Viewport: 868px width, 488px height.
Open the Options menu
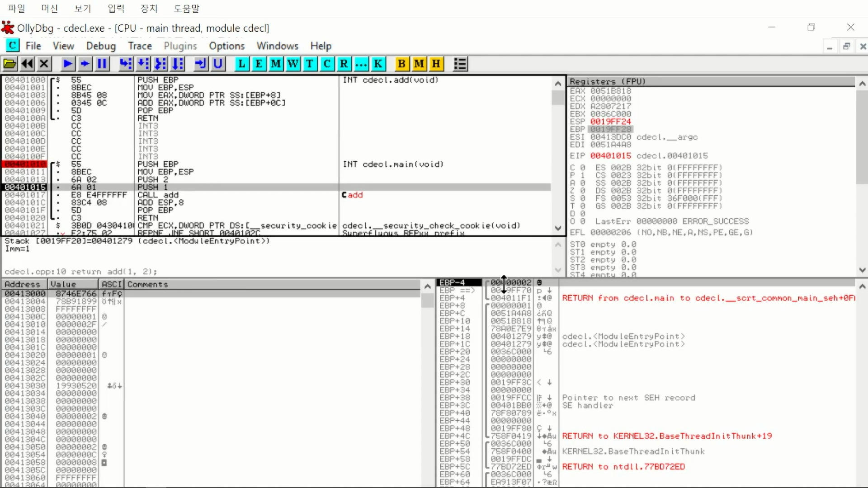pyautogui.click(x=226, y=46)
